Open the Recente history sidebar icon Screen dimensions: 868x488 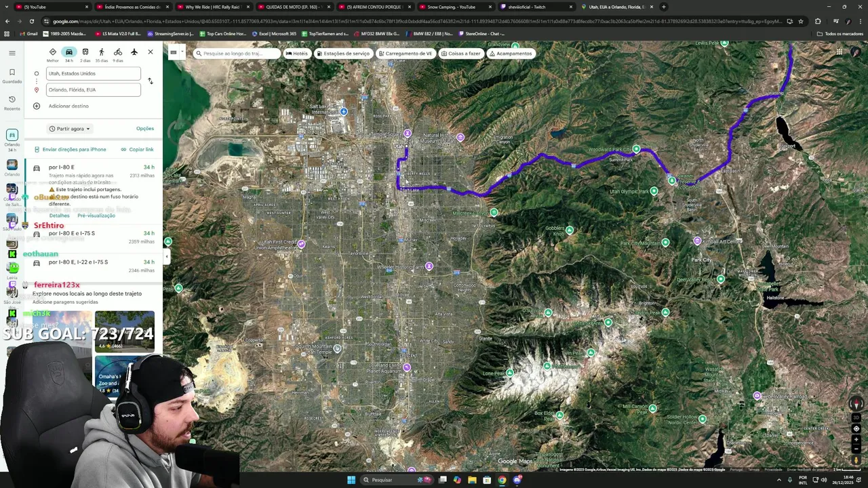click(12, 102)
